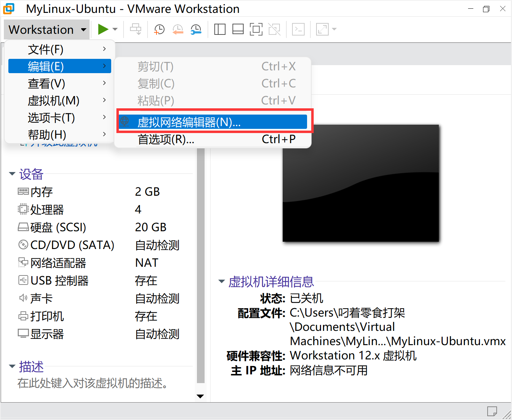This screenshot has height=420, width=512.
Task: Click the CPU icon beside 处理器
Action: [23, 209]
